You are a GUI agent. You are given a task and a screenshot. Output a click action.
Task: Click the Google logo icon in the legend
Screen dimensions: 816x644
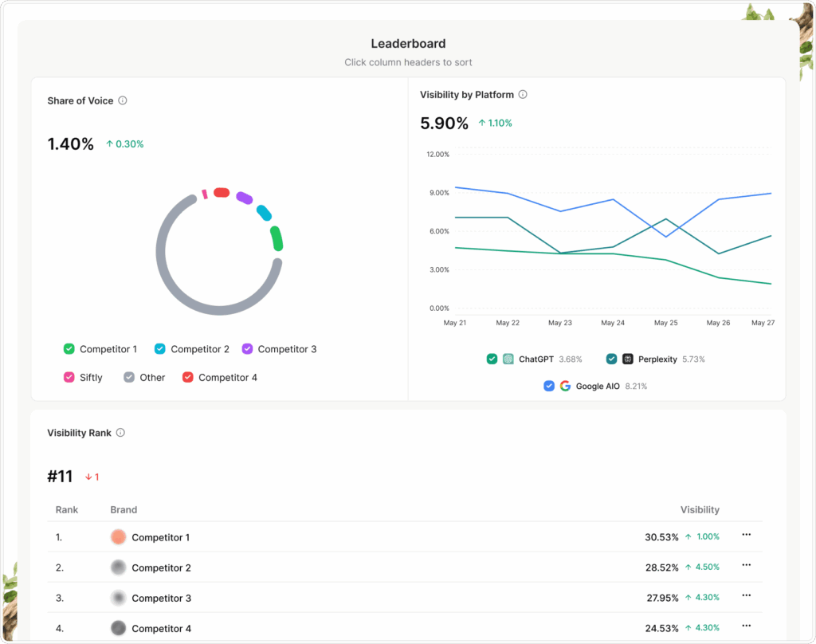pyautogui.click(x=565, y=387)
